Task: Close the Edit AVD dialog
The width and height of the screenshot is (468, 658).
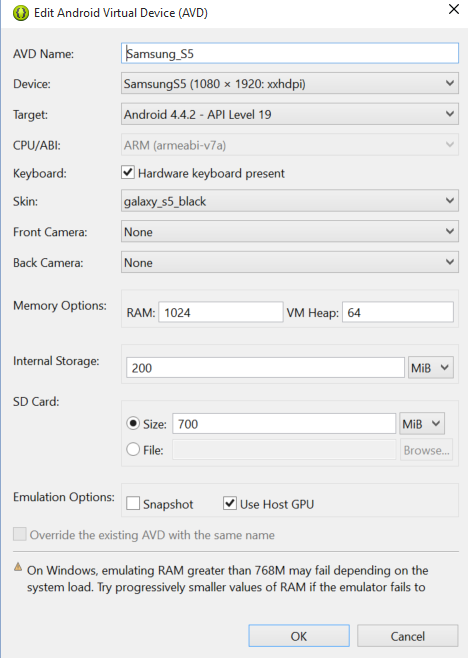Action: pos(454,9)
